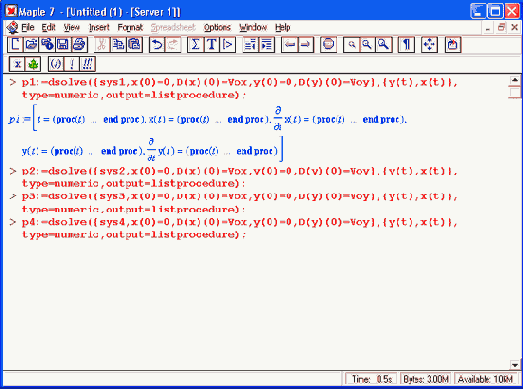Viewport: 523px width, 389px height.
Task: Print the worksheet using printer icon
Action: pos(79,44)
